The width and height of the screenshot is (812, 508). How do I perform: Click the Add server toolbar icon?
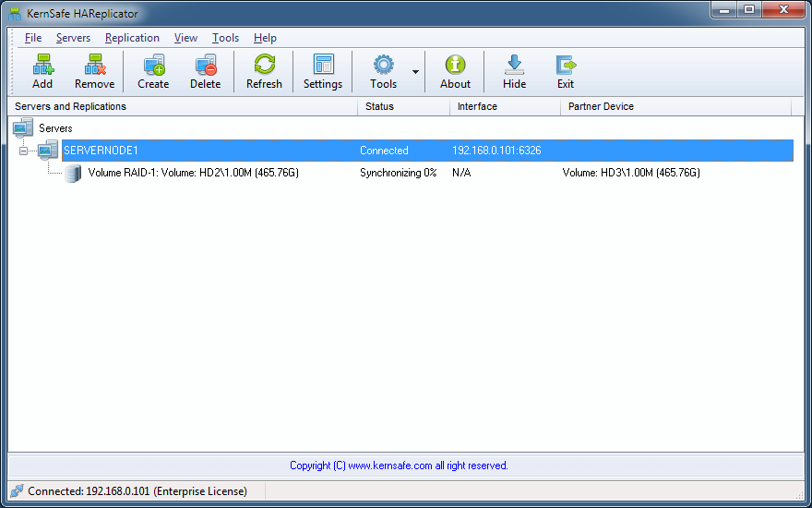click(x=43, y=65)
